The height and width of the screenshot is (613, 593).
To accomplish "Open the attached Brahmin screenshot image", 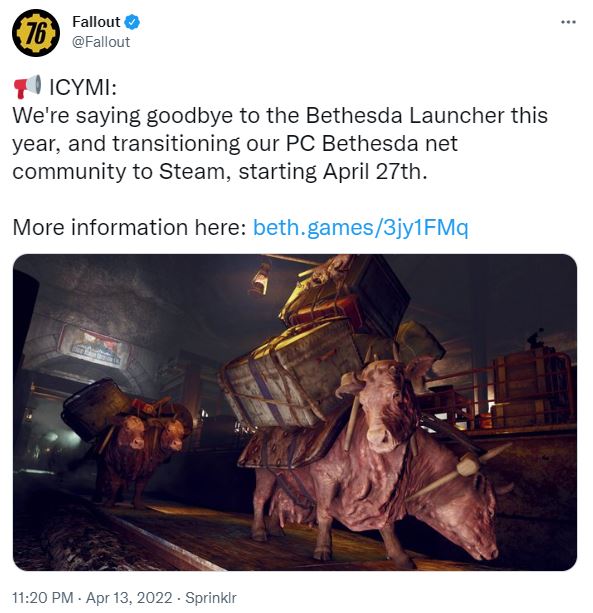I will pos(295,412).
